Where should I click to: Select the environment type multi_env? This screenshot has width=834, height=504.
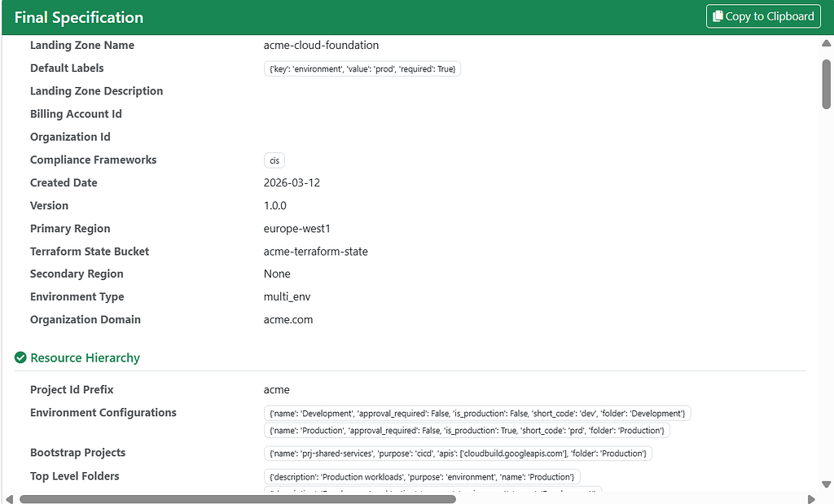click(x=288, y=296)
